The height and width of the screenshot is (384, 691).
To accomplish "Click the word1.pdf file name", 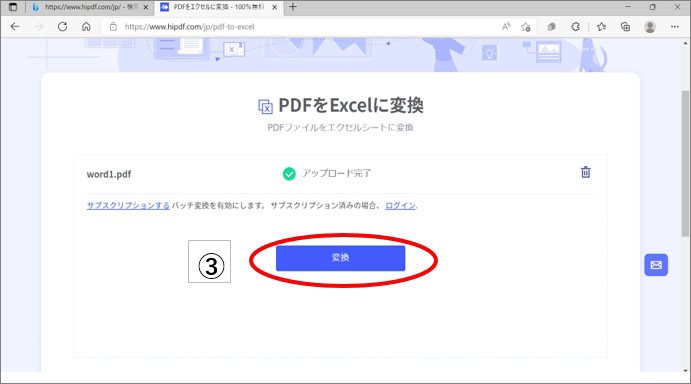I will 109,174.
